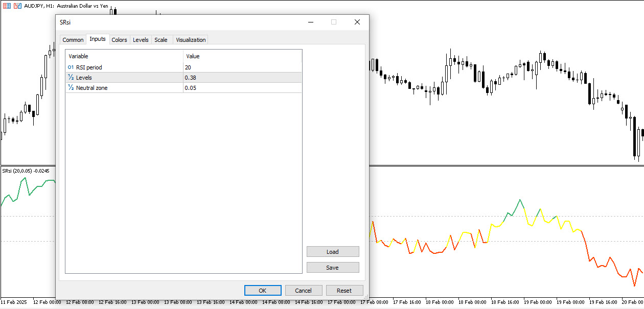Select the RSI period value 20

[242, 67]
